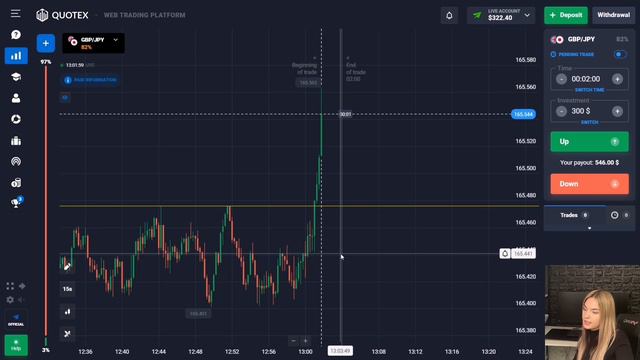Open the settings gear icon
The width and height of the screenshot is (640, 360).
[10, 300]
